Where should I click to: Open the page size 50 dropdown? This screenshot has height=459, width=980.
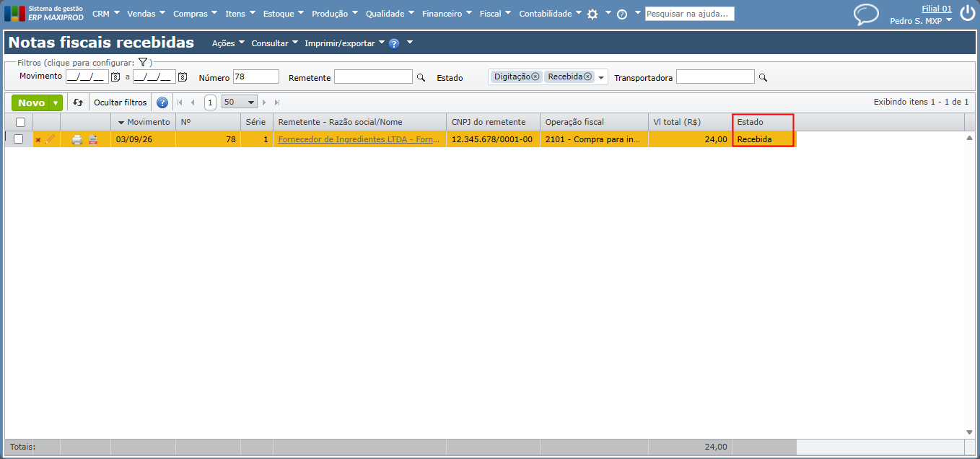(x=240, y=102)
